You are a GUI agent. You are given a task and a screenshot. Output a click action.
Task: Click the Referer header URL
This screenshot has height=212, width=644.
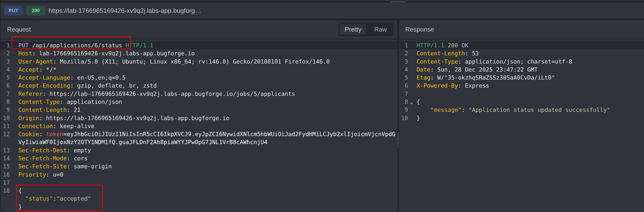click(172, 94)
